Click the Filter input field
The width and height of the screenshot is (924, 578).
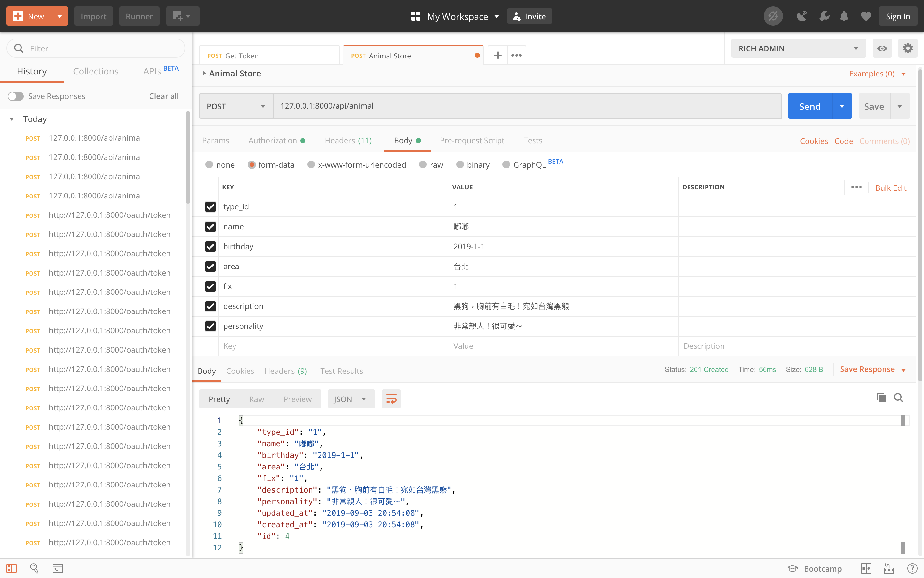96,48
